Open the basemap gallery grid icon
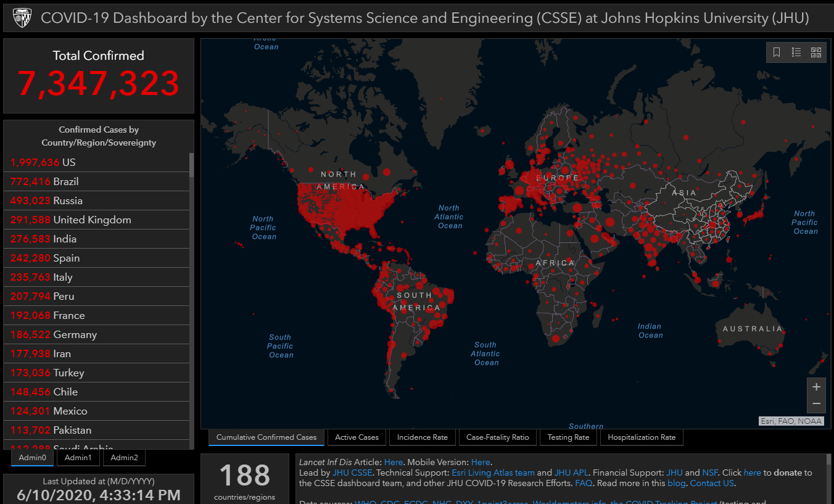The image size is (834, 504). point(816,52)
